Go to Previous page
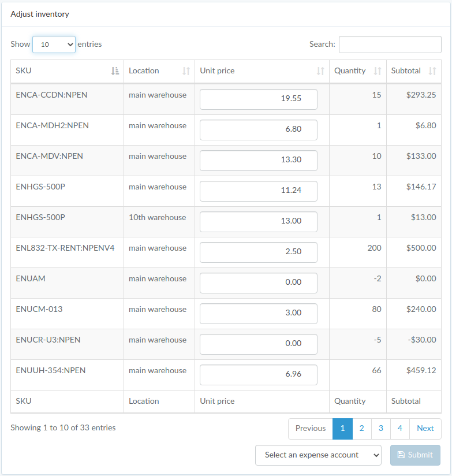The width and height of the screenshot is (452, 476). (x=311, y=428)
